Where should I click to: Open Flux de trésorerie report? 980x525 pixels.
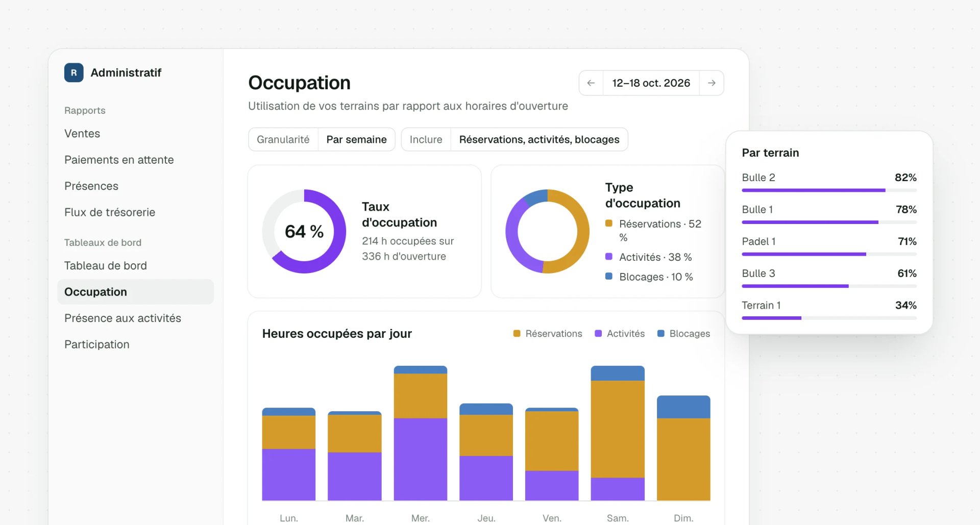(110, 212)
